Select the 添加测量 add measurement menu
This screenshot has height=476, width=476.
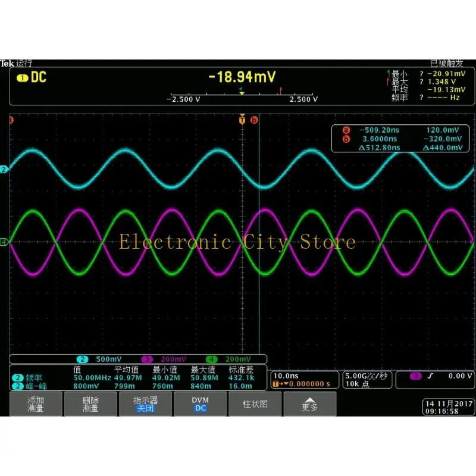pyautogui.click(x=36, y=404)
